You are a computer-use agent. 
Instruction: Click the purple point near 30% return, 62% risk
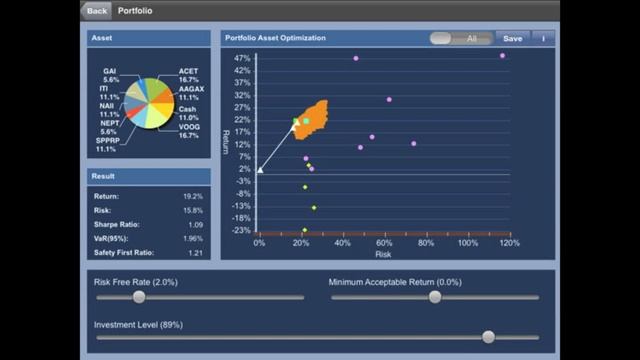[389, 100]
